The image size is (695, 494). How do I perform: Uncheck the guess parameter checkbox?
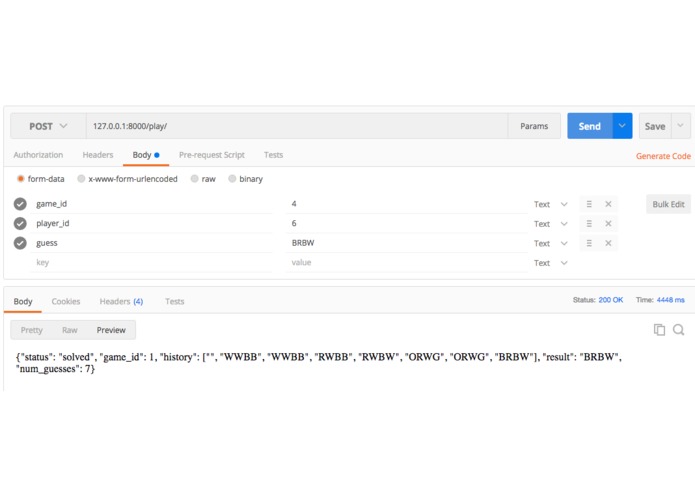(20, 243)
